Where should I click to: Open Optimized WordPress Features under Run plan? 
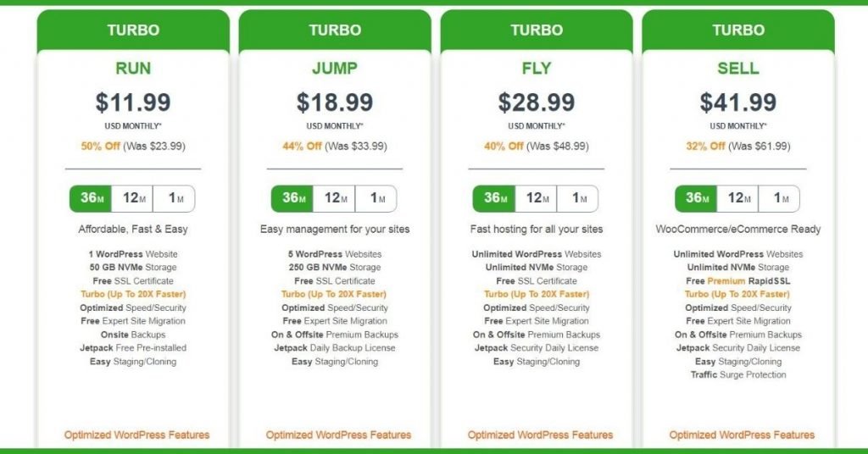point(136,435)
